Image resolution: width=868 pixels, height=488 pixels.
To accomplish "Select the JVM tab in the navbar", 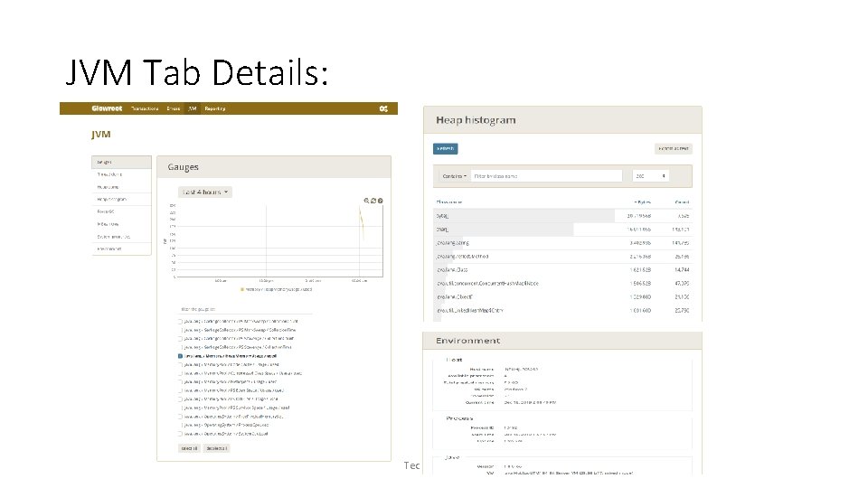I will 192,109.
